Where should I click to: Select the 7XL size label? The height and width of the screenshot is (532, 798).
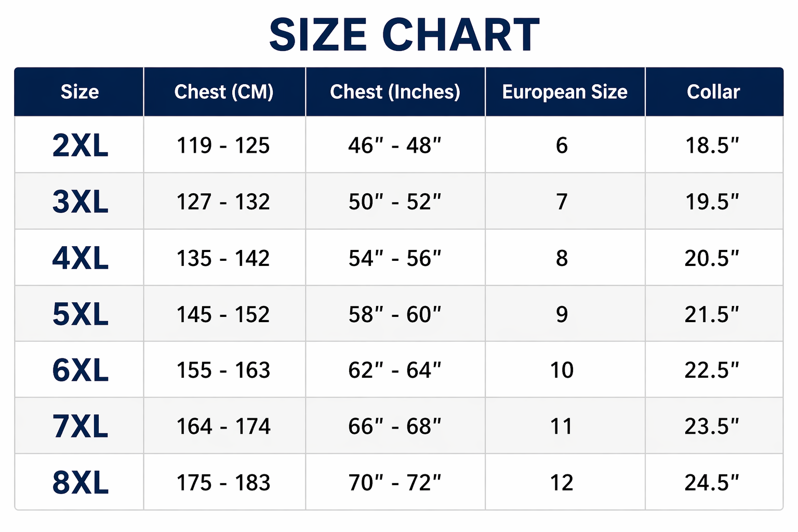tap(81, 427)
